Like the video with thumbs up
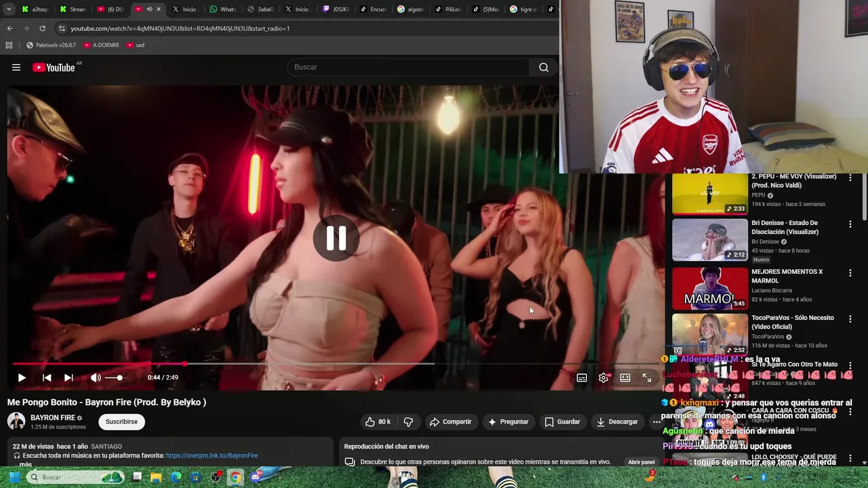The height and width of the screenshot is (488, 868). (x=378, y=422)
